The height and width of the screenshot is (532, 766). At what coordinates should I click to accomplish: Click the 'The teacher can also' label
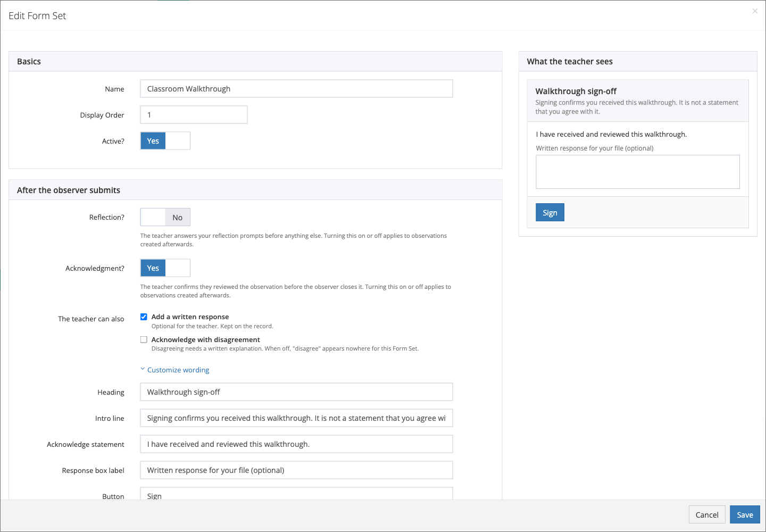point(91,319)
